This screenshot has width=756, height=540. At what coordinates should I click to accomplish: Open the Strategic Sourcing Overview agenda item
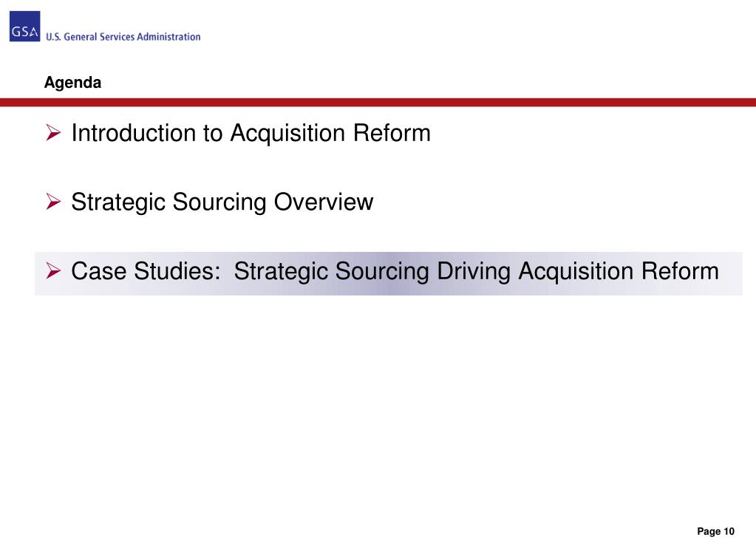click(x=222, y=202)
